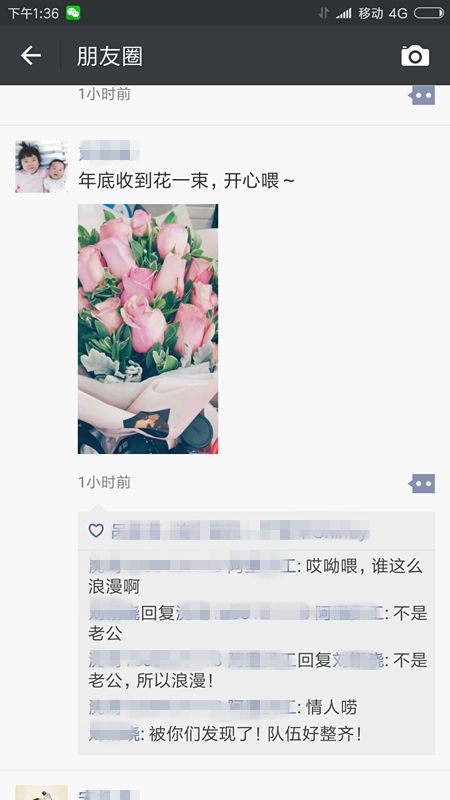Open the avatar with two children

pos(41,167)
